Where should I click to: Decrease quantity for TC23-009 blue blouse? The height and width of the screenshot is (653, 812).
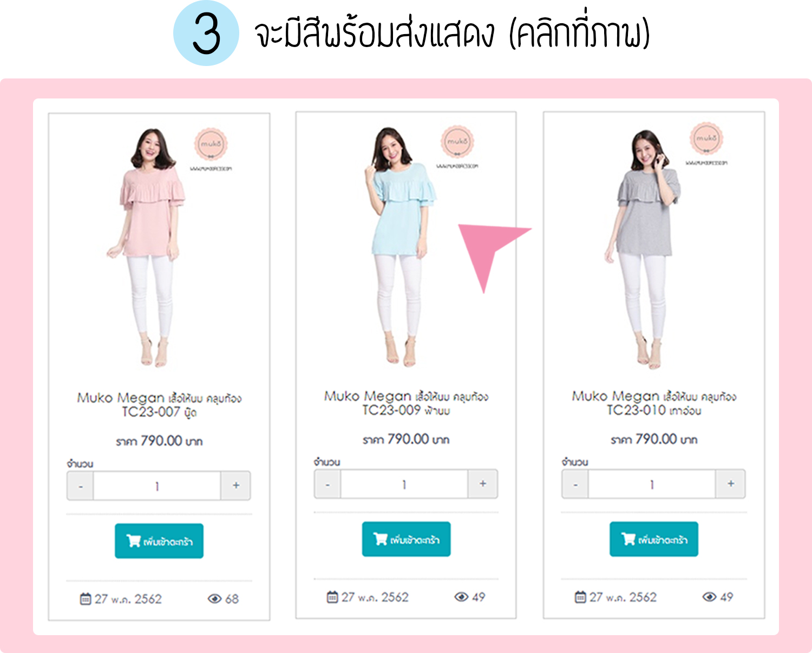328,484
